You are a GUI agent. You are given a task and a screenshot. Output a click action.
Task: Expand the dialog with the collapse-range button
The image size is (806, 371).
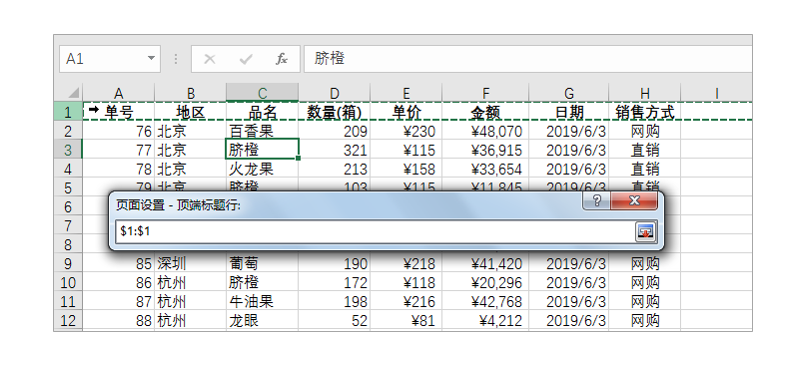click(x=645, y=231)
